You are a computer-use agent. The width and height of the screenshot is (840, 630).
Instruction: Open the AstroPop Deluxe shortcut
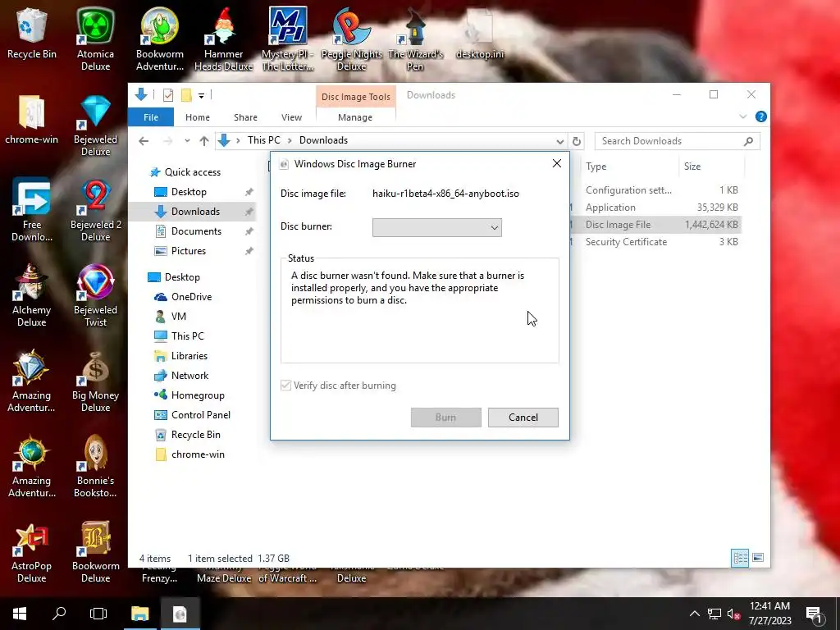click(x=32, y=551)
